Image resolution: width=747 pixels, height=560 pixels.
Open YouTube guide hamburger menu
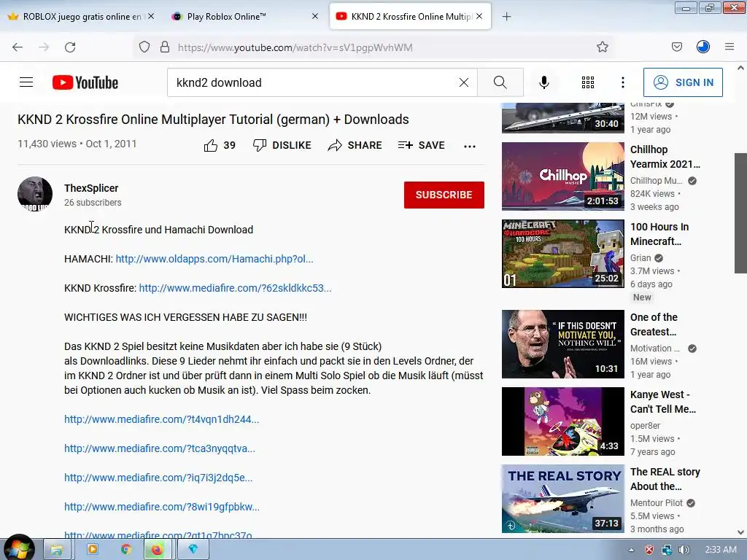pos(26,82)
